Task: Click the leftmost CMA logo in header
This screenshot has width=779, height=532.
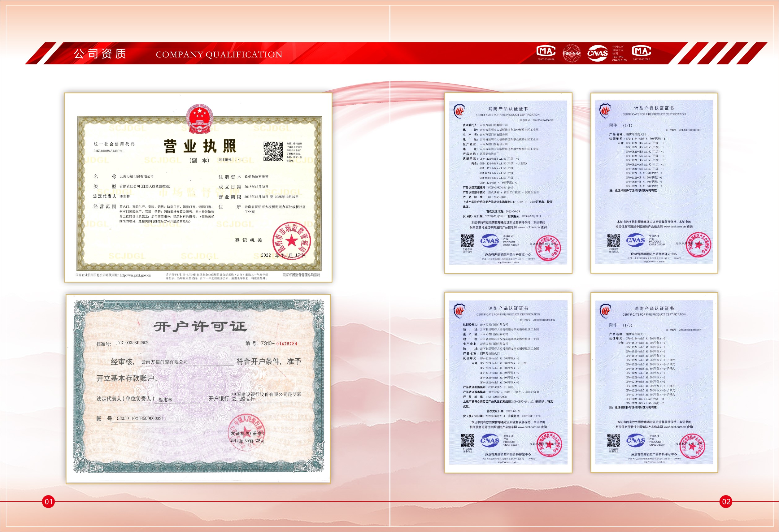Action: pyautogui.click(x=546, y=51)
